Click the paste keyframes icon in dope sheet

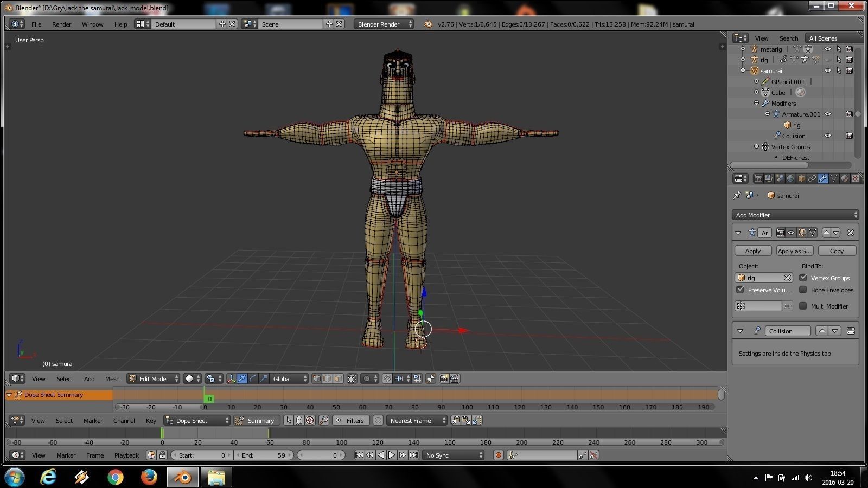click(465, 420)
